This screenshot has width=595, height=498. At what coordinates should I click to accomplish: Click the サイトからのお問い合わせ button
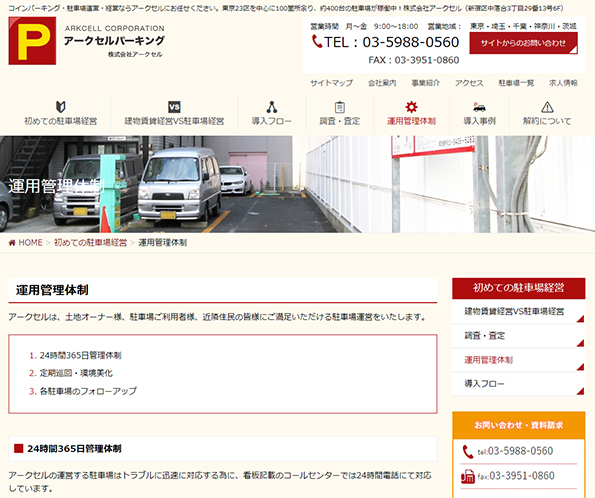coord(523,43)
